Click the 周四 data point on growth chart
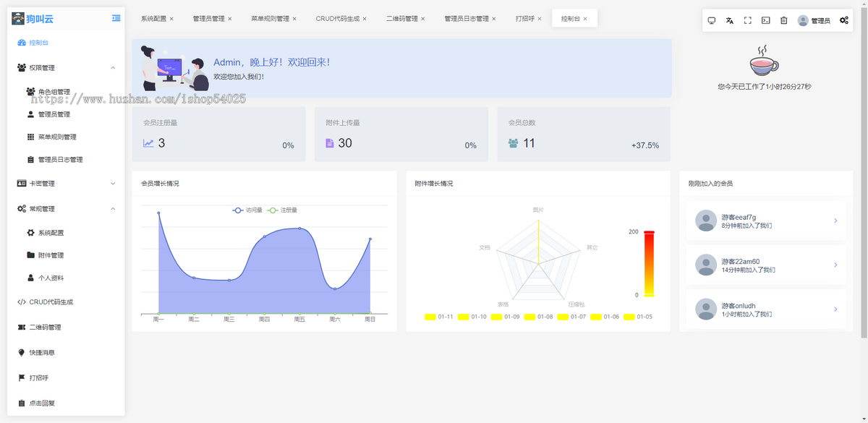Screen dimensions: 868x423 tap(264, 236)
